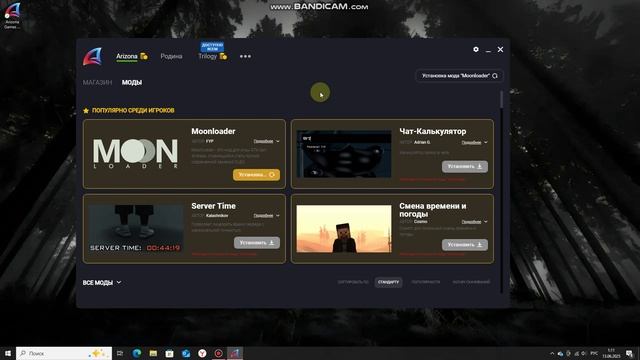Open the Outlook mail taskbar icon
640x360 pixels.
point(186,353)
